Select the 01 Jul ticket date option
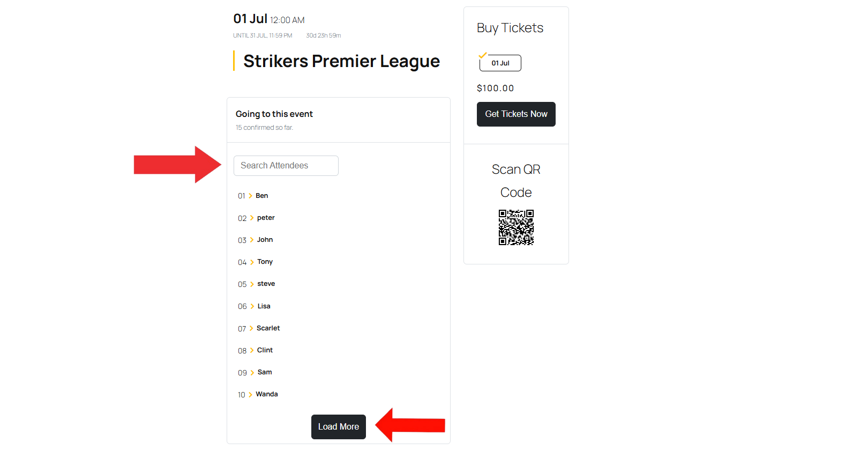 pos(500,63)
